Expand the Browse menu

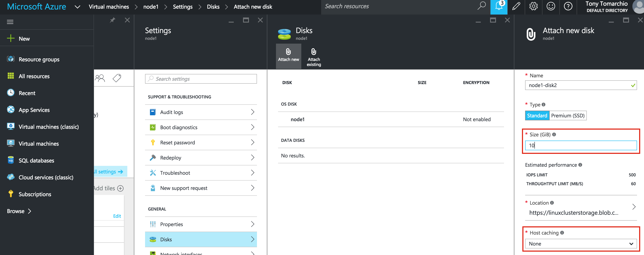19,211
